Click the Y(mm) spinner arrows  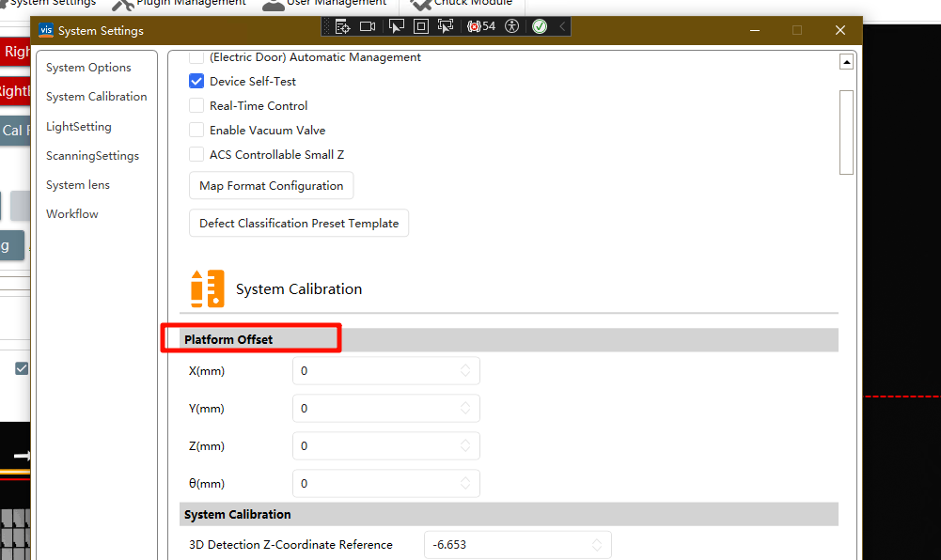[465, 409]
